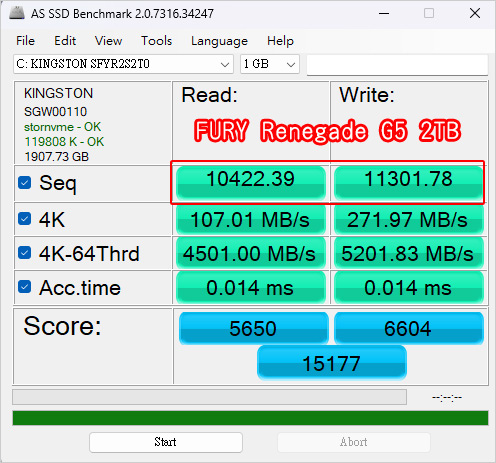Click the Read: column header
The image size is (496, 463).
(x=209, y=95)
